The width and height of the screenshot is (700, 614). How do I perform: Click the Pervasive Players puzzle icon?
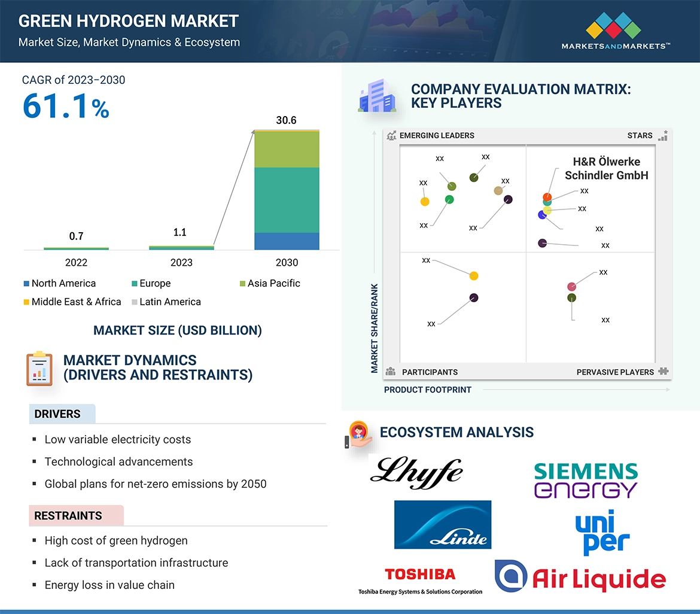[663, 372]
